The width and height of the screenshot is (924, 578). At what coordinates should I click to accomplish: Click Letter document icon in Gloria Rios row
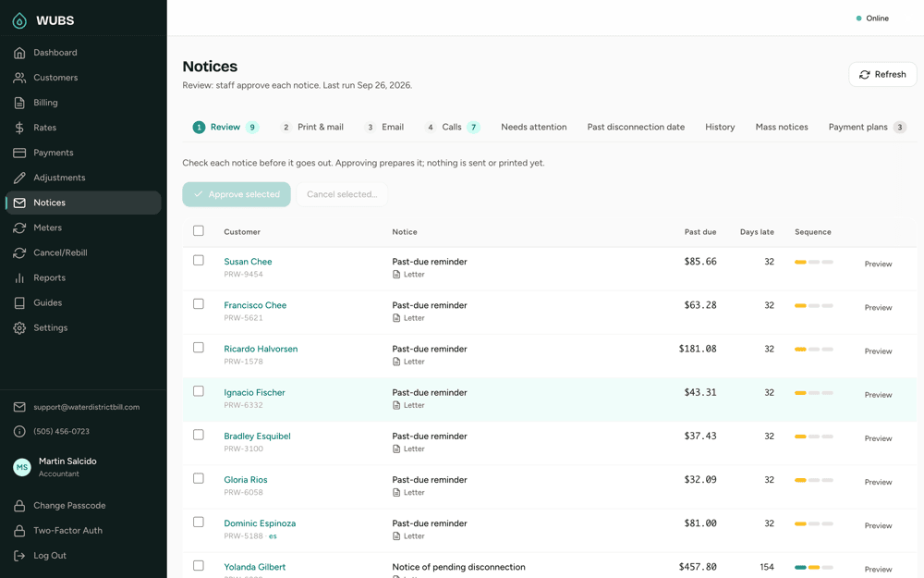tap(396, 493)
